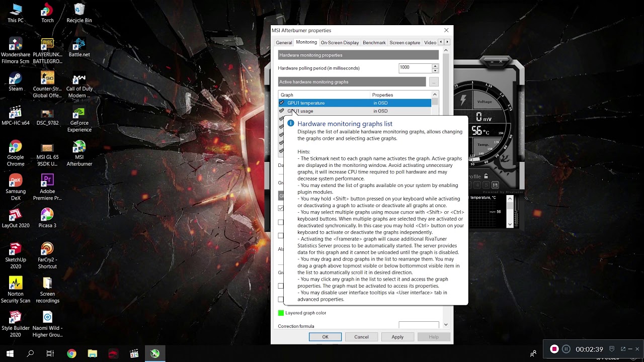The height and width of the screenshot is (362, 644).
Task: Select the GPU1 usage row
Action: (355, 111)
